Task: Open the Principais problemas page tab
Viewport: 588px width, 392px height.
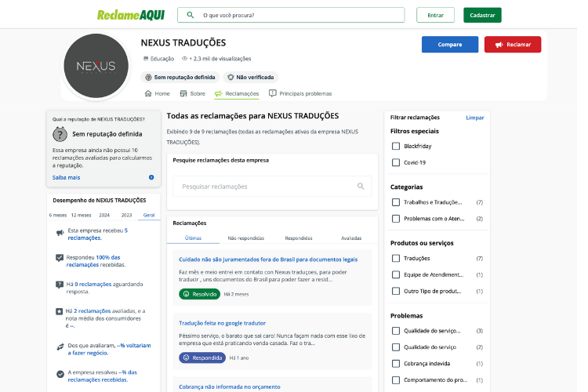Action: [x=300, y=93]
